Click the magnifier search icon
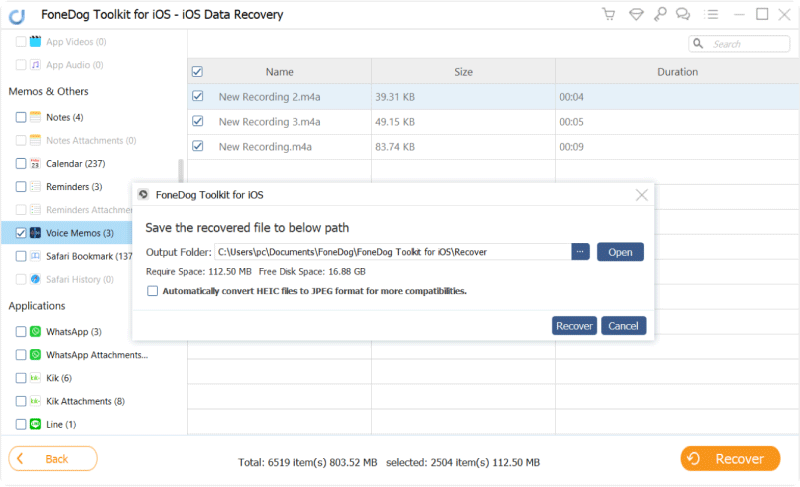 698,44
